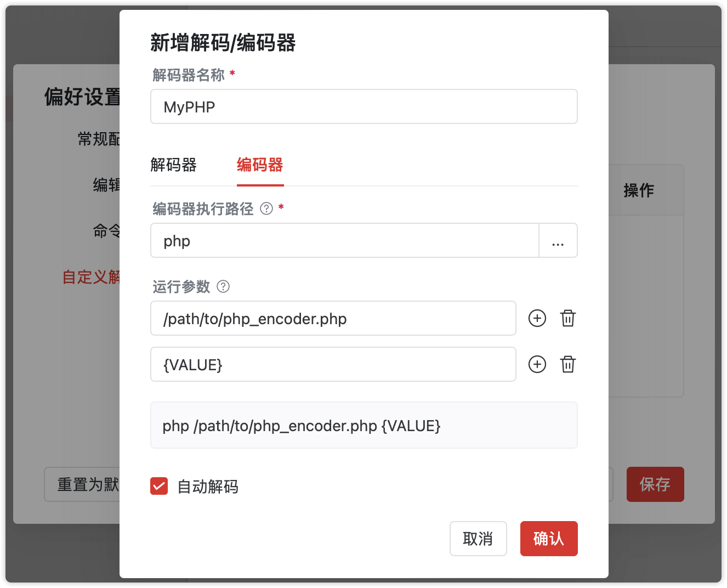Switch to the 解码器 tab
The image size is (727, 588).
tap(173, 165)
